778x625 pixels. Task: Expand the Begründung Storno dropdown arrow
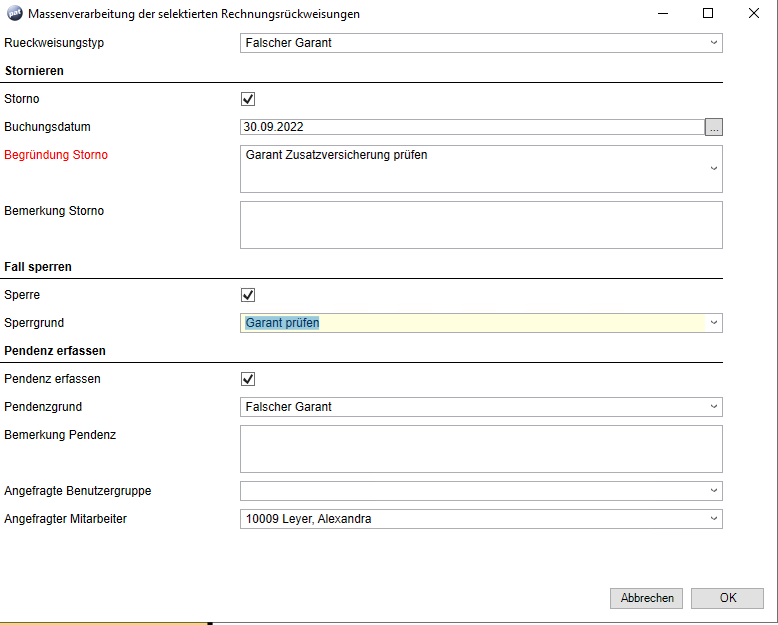pyautogui.click(x=713, y=169)
